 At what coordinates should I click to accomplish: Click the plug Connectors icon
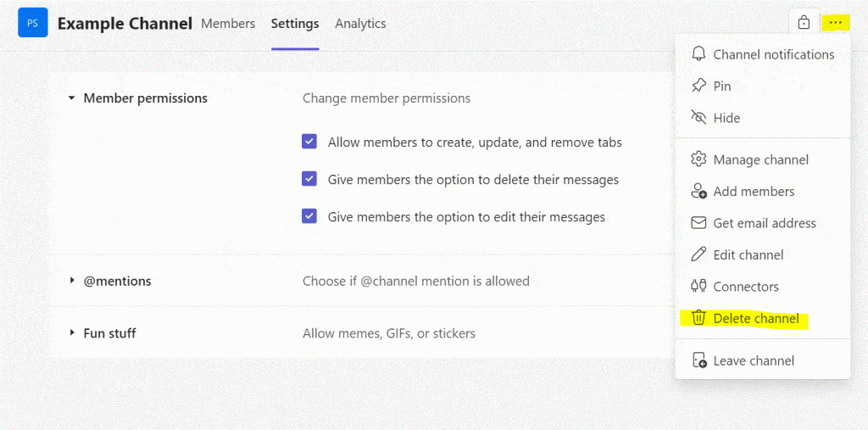click(699, 286)
